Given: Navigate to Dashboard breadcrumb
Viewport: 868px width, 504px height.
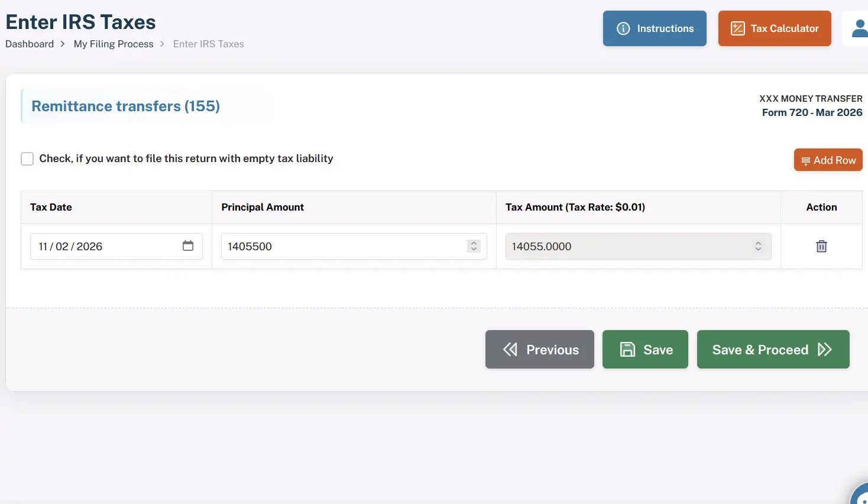Looking at the screenshot, I should pyautogui.click(x=30, y=44).
